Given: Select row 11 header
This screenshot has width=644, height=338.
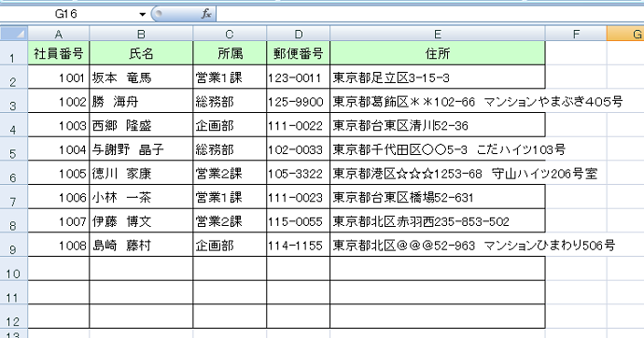Looking at the screenshot, I should 14,293.
